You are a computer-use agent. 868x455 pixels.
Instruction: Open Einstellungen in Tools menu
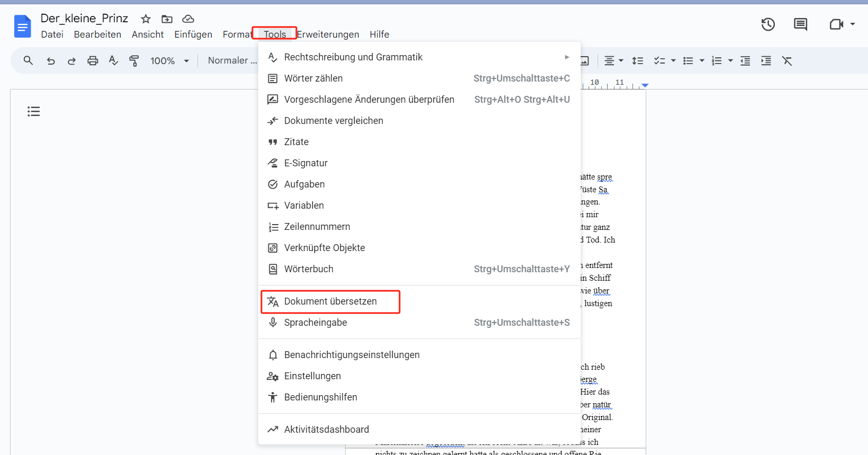[419, 376]
